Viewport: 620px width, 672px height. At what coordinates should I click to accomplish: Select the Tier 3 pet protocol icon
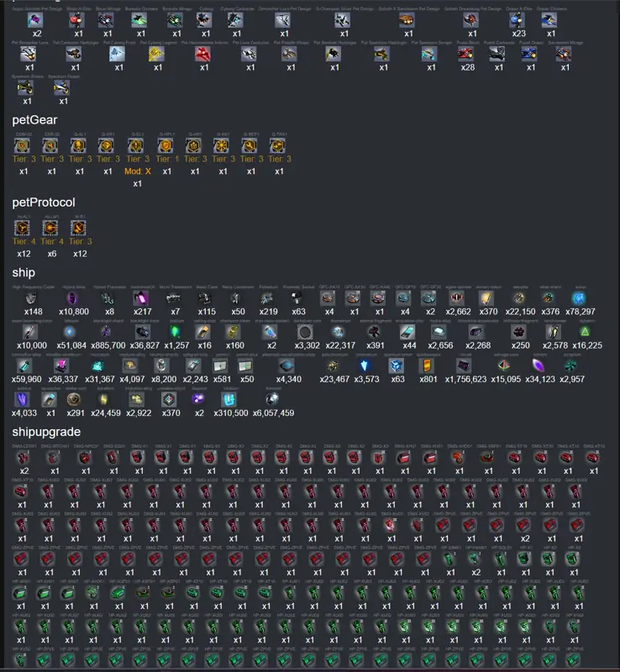[x=79, y=228]
